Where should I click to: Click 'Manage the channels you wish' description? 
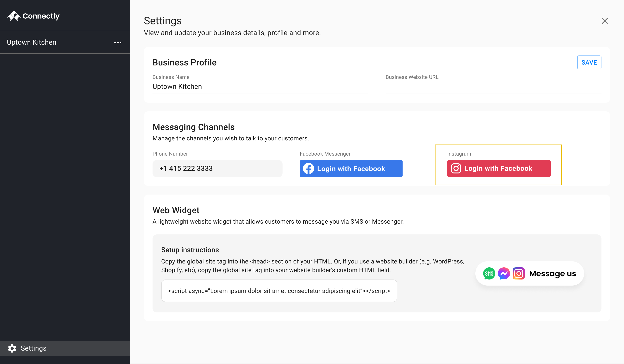[231, 138]
